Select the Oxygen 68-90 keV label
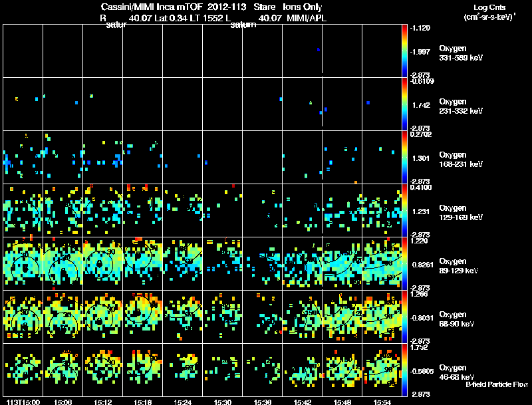The image size is (532, 405). click(x=457, y=319)
